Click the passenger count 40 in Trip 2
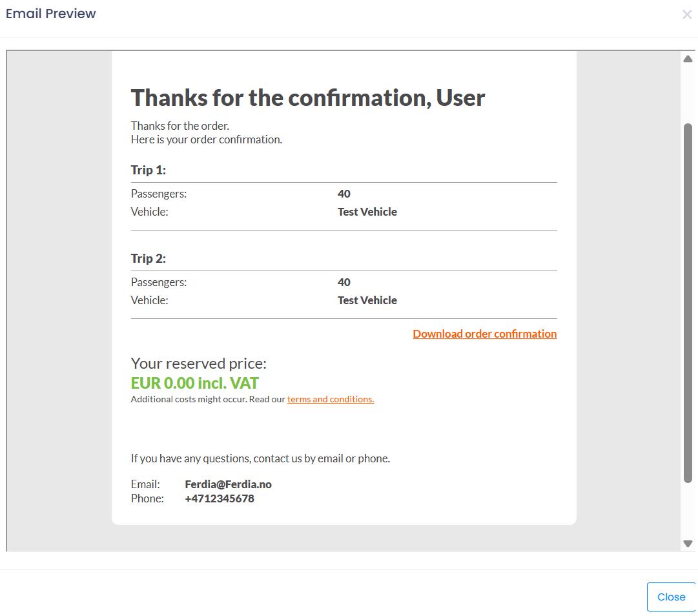This screenshot has width=698, height=616. coord(344,282)
